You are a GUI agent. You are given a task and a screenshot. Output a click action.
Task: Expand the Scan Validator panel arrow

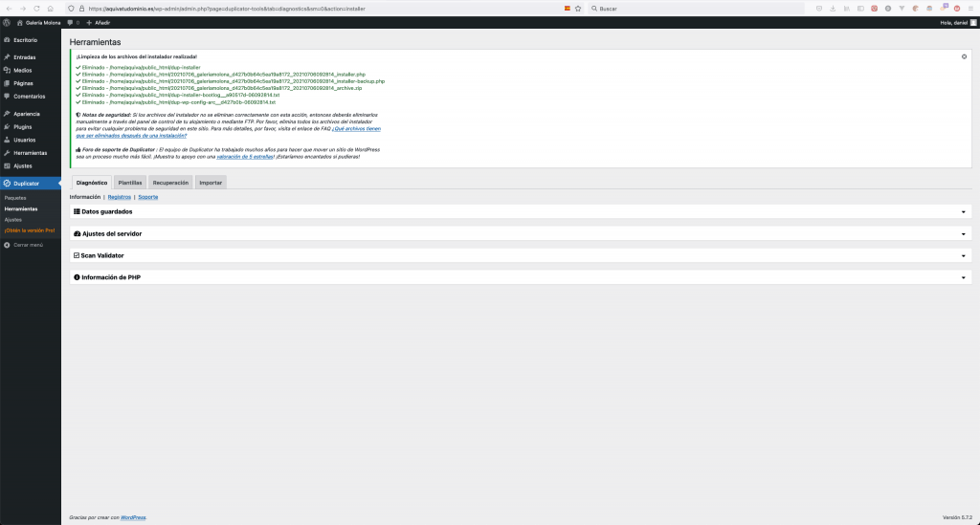click(x=963, y=256)
